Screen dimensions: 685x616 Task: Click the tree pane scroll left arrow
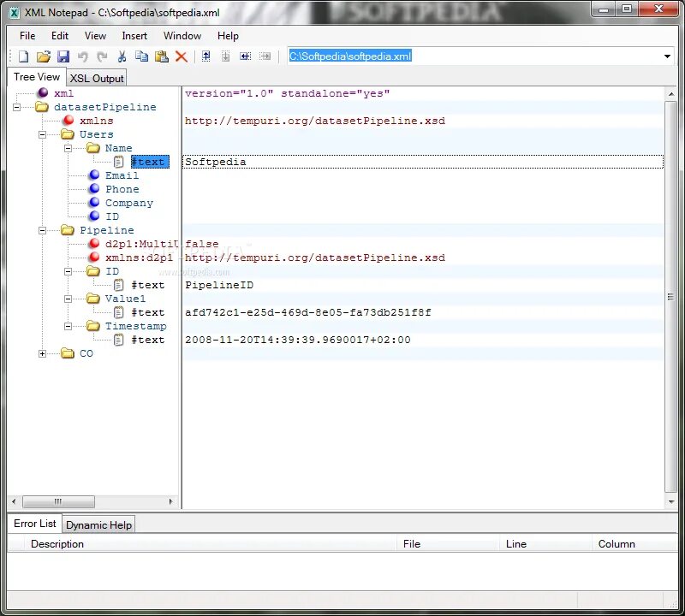click(x=14, y=501)
